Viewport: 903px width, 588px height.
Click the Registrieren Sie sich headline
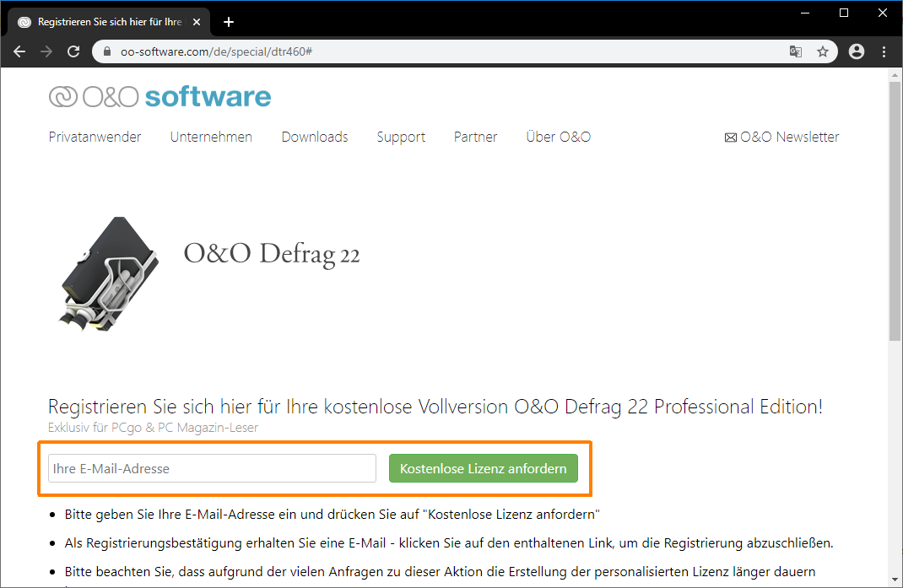[x=435, y=407]
